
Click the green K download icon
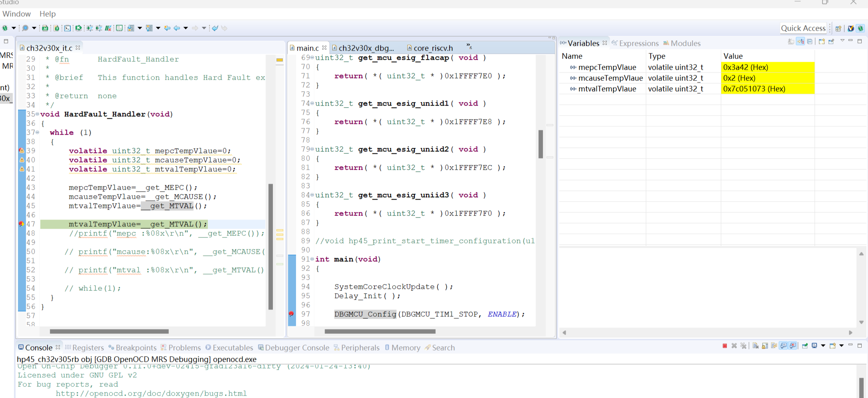79,28
